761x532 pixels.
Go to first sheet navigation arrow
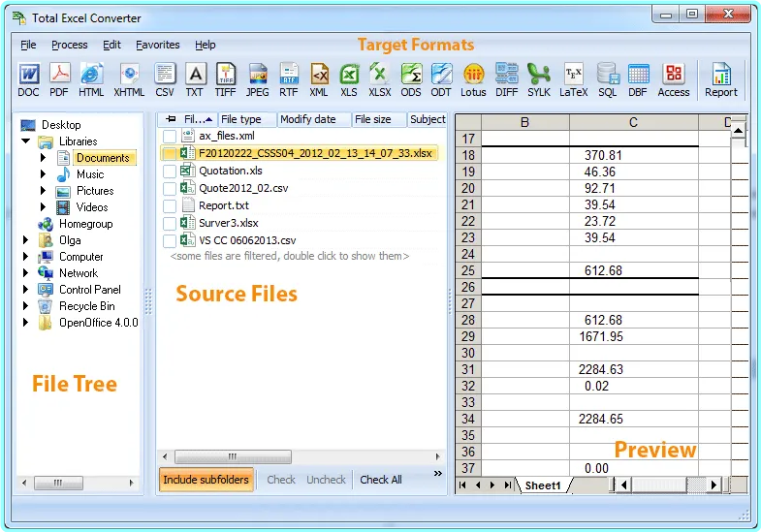(x=462, y=485)
